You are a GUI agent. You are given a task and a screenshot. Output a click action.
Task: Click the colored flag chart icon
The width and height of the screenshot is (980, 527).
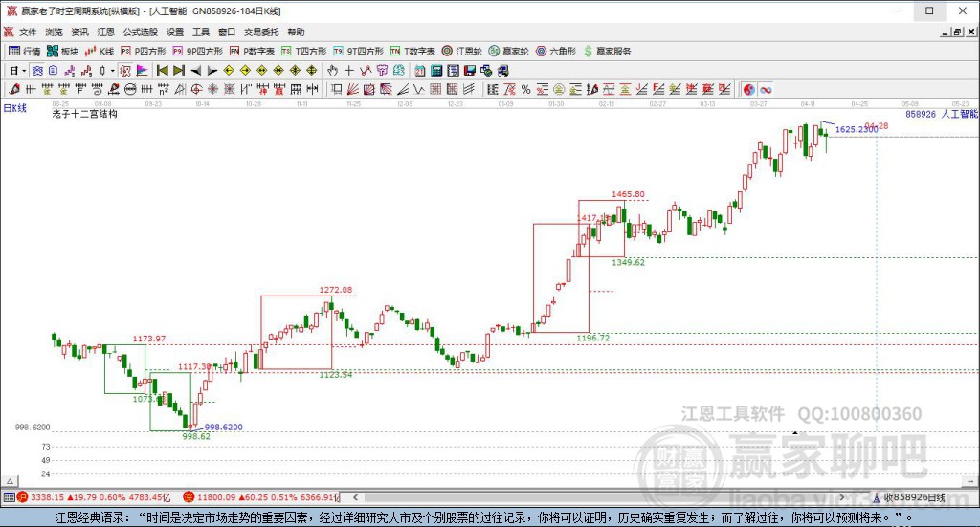(x=142, y=71)
